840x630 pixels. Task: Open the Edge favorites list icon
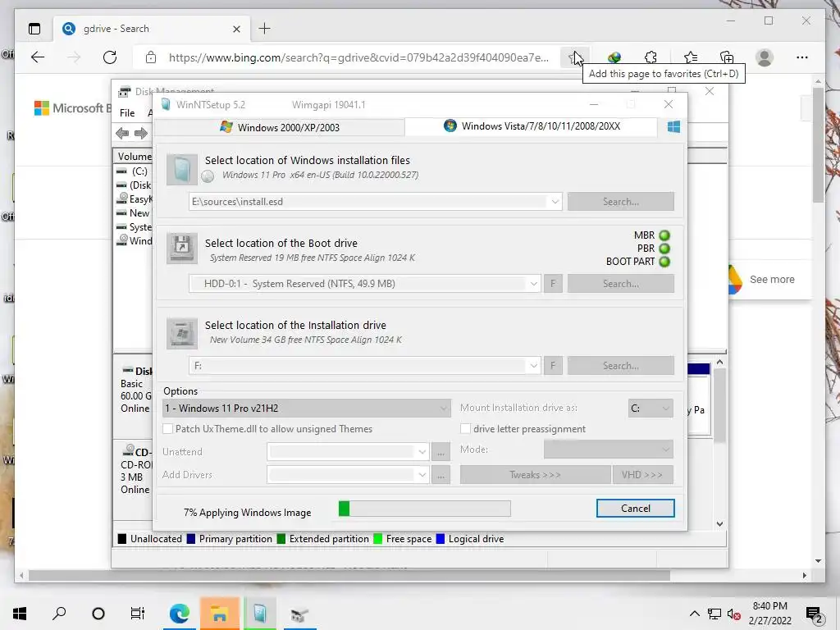[x=691, y=57]
